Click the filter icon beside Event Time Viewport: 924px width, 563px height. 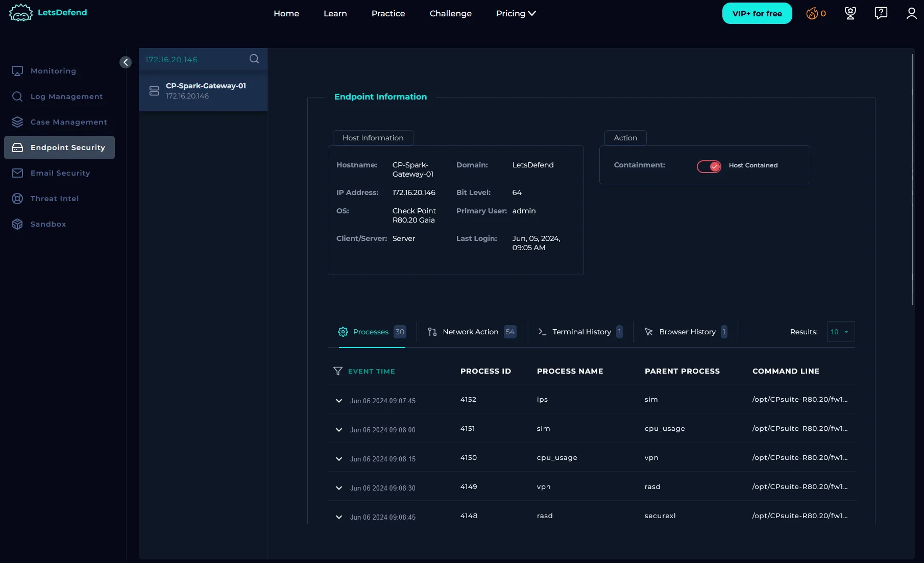coord(337,371)
